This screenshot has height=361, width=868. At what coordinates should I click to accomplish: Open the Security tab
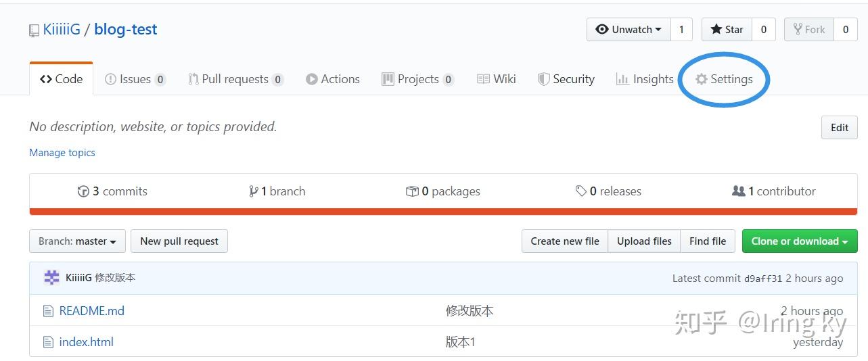coord(566,79)
